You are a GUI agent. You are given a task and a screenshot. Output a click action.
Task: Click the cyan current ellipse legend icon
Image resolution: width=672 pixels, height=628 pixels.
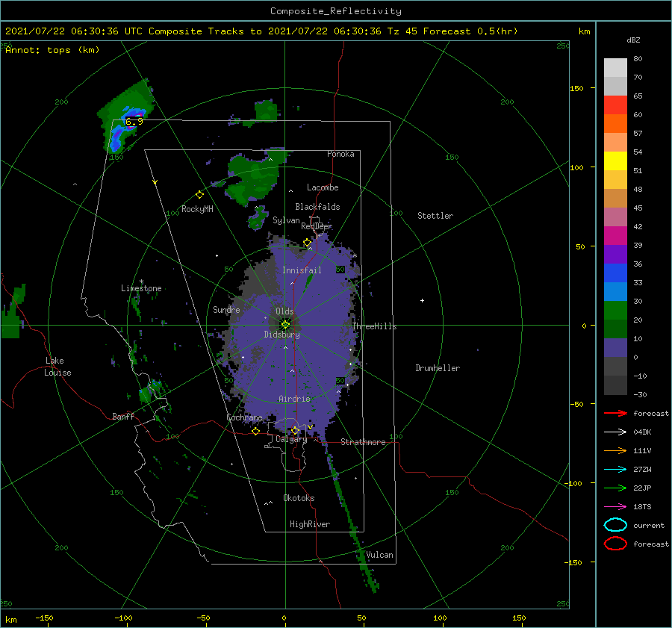click(615, 525)
